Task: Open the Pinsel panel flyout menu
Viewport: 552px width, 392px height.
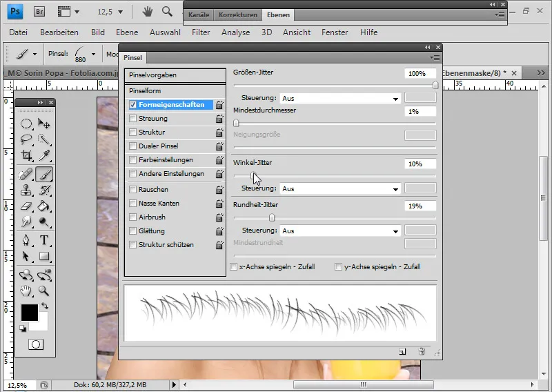Action: 436,57
